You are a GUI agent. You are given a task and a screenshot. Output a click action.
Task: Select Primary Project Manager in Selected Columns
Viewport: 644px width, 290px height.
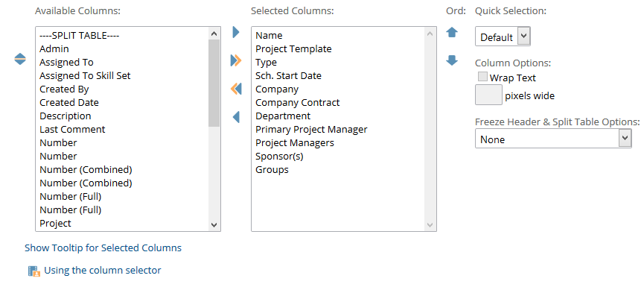pyautogui.click(x=311, y=129)
